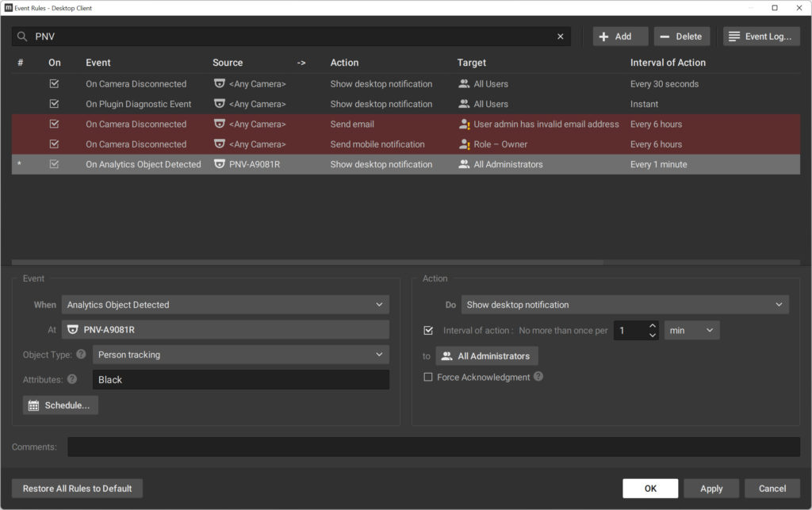Click camera icon in Every 30 seconds row
Image resolution: width=812 pixels, height=510 pixels.
pos(220,83)
